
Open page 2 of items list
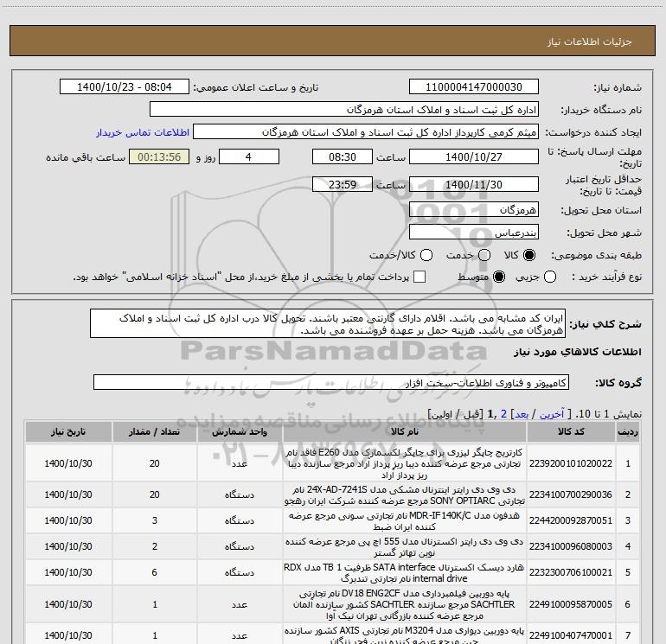[503, 414]
